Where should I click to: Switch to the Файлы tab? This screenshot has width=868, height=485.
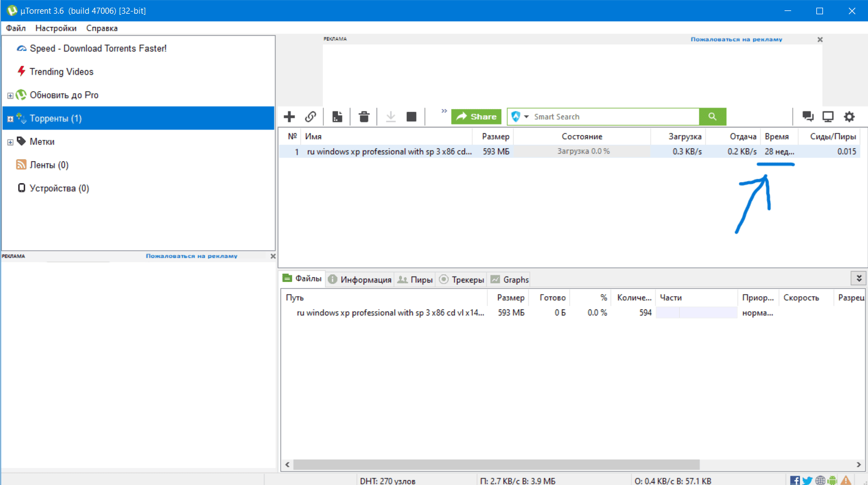pyautogui.click(x=302, y=279)
